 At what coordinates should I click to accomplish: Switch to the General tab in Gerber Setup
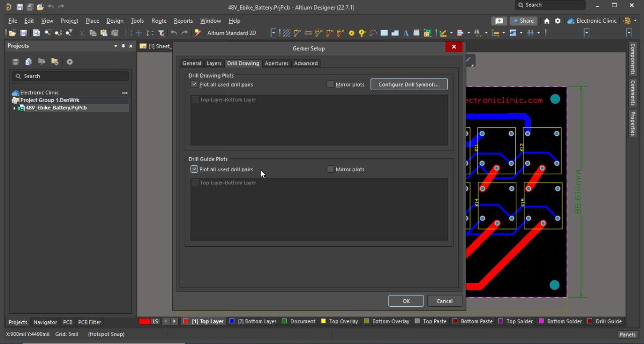192,63
